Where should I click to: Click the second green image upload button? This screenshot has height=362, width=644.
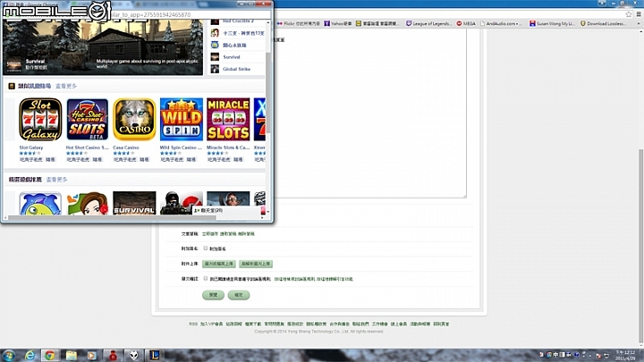pos(256,264)
